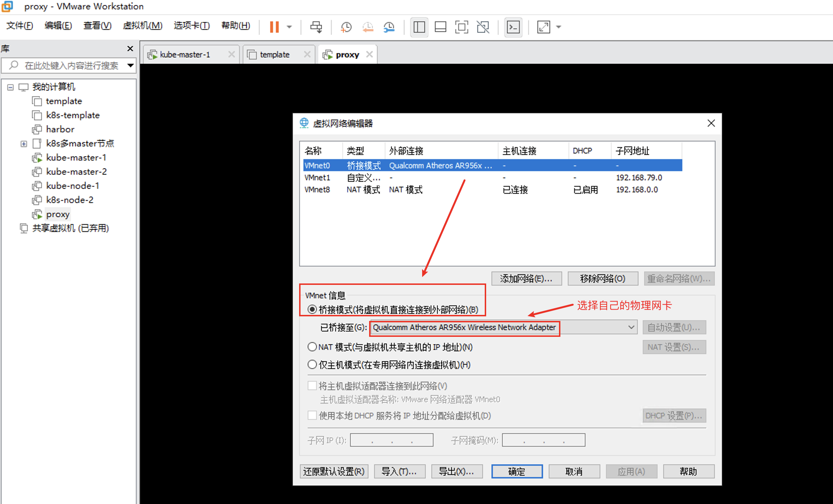Screen dimensions: 833x504
Task: Close the 虚拟网络编辑器 dialog
Action: point(711,123)
